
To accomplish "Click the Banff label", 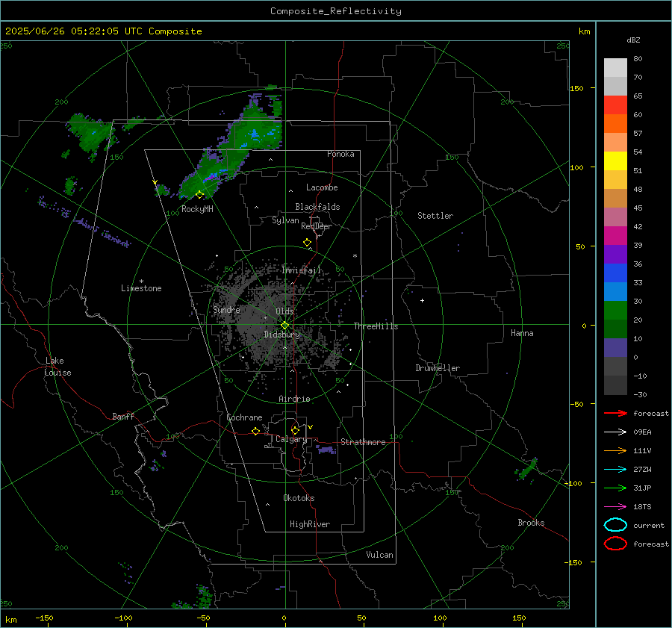I will (123, 417).
